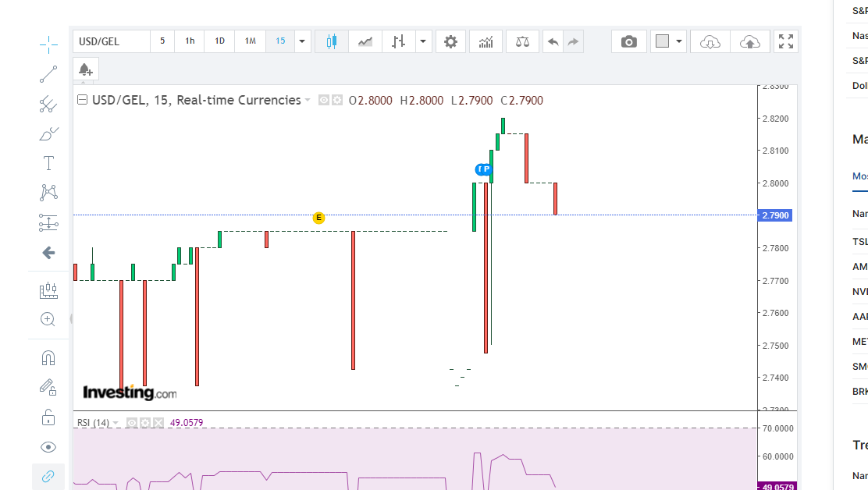Open bar style dropdown arrow
This screenshot has height=490, width=868.
pos(423,41)
